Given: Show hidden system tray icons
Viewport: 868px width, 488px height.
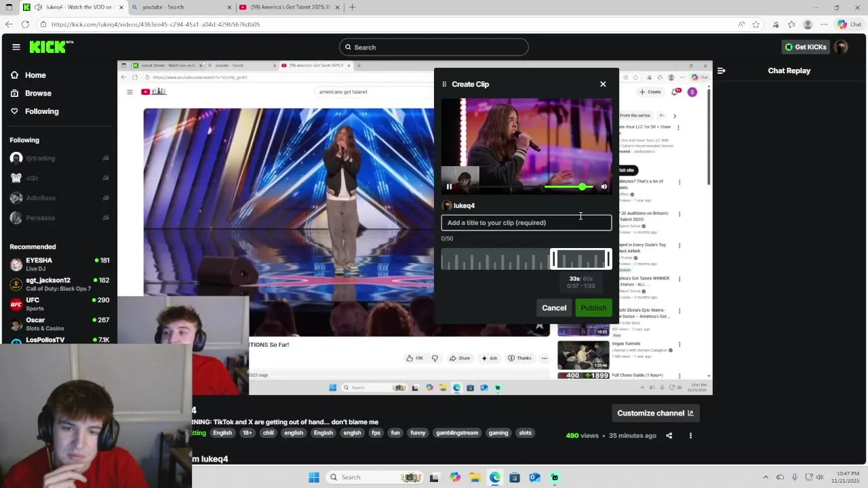Looking at the screenshot, I should 766,477.
